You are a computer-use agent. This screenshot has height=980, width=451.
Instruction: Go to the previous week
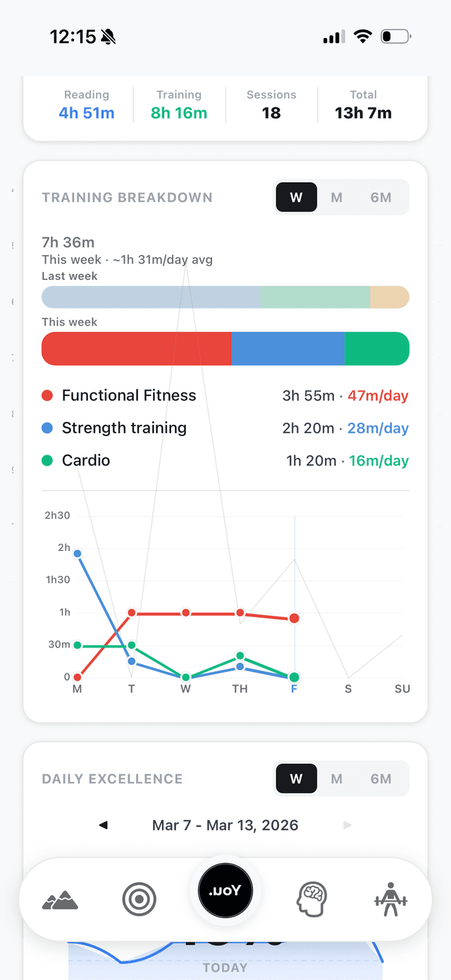104,824
